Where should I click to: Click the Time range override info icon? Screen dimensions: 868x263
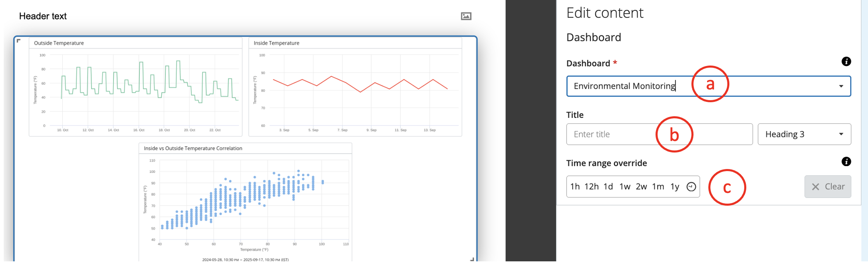tap(846, 162)
